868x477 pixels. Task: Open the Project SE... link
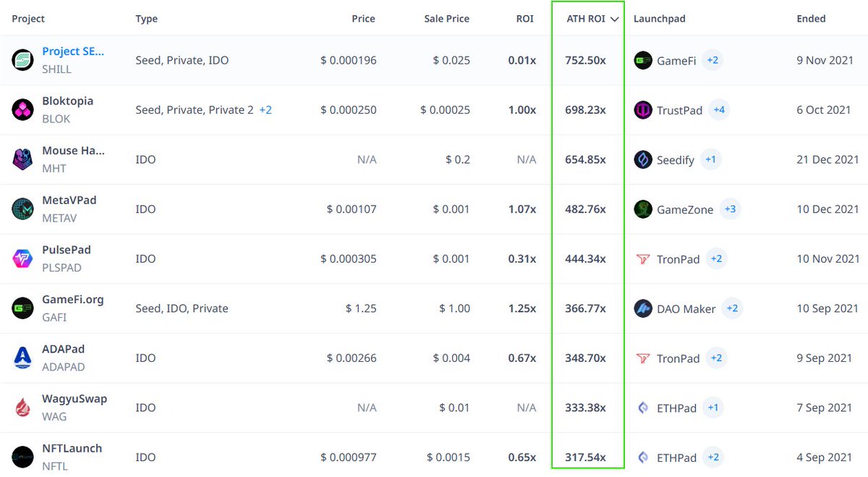coord(73,51)
